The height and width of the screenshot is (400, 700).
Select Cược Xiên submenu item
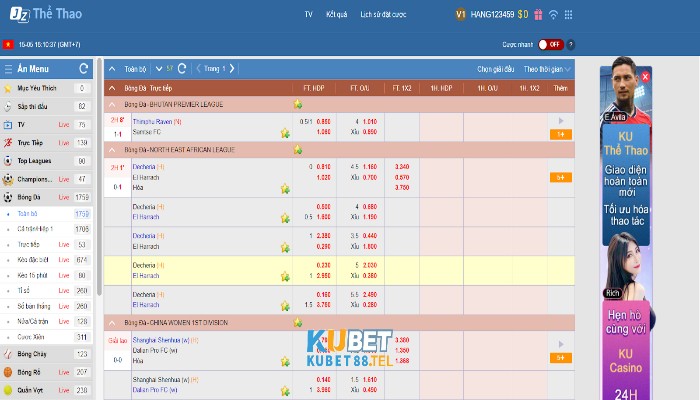coord(46,337)
